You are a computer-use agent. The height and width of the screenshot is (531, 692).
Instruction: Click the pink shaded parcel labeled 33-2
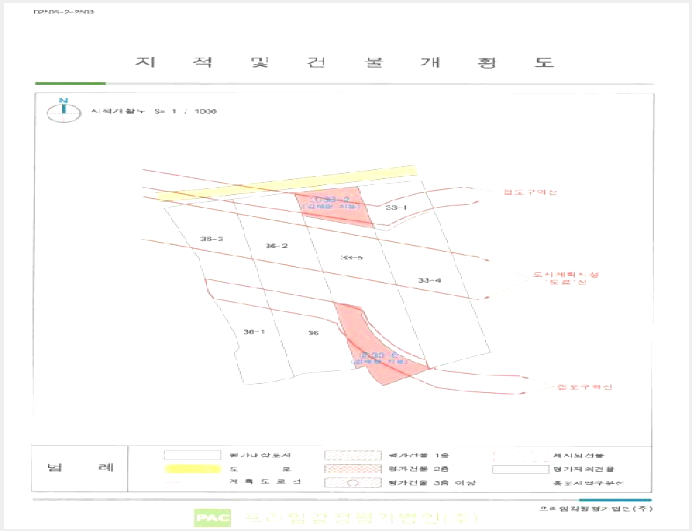tap(335, 206)
